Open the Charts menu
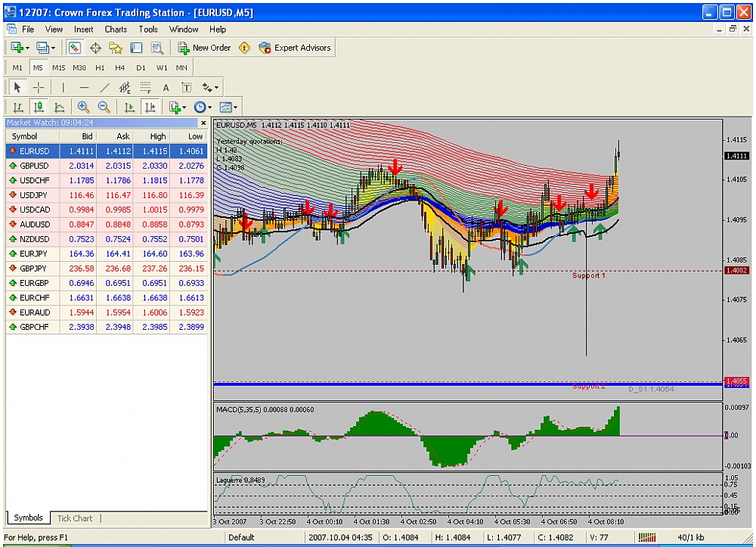This screenshot has width=756, height=547. [116, 30]
